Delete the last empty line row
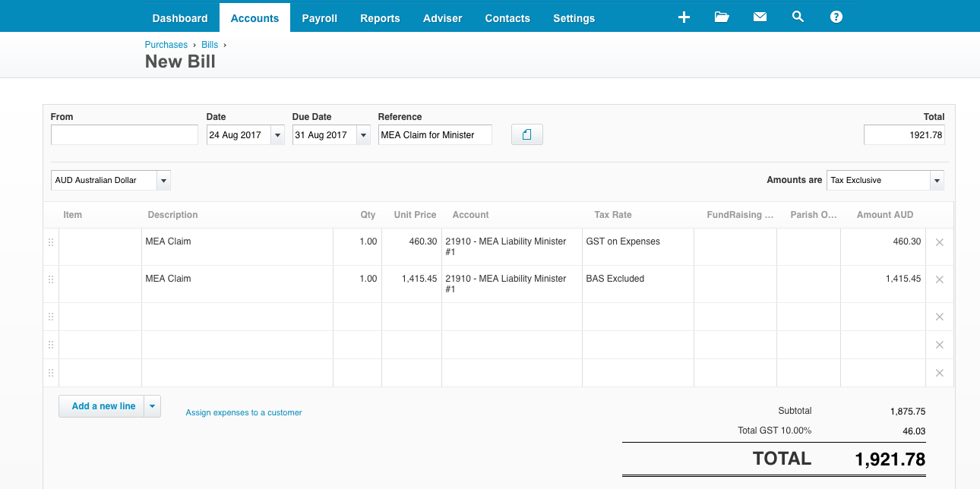 point(940,373)
